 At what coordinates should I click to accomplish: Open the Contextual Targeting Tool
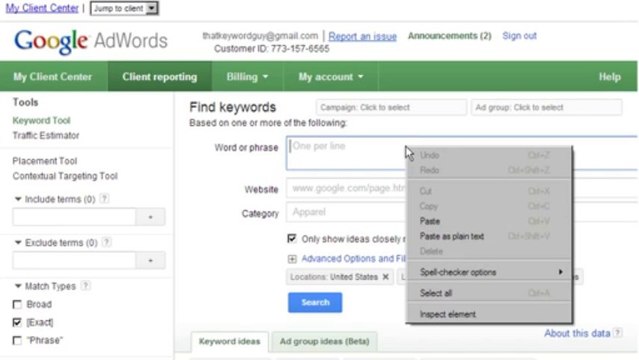65,176
